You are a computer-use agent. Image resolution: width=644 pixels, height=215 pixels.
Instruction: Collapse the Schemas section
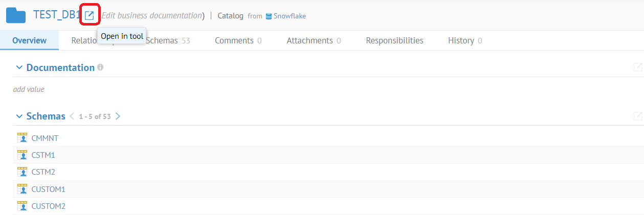click(x=19, y=116)
